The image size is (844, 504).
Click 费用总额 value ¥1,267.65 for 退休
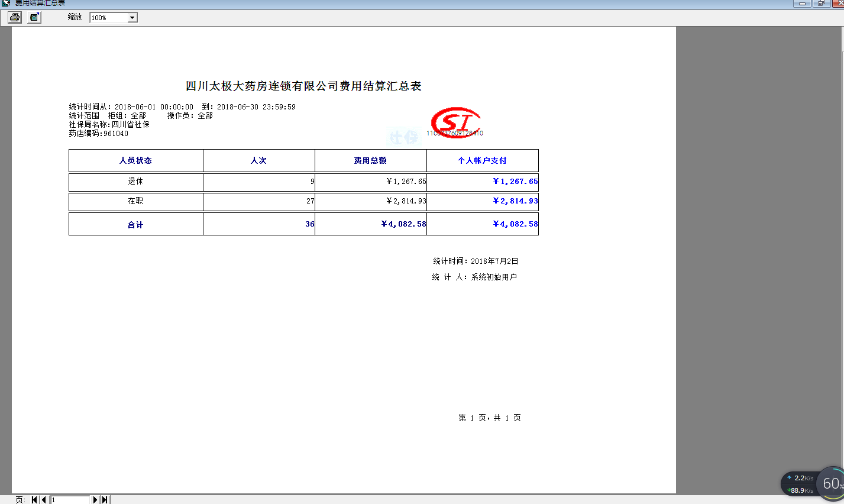(x=406, y=182)
